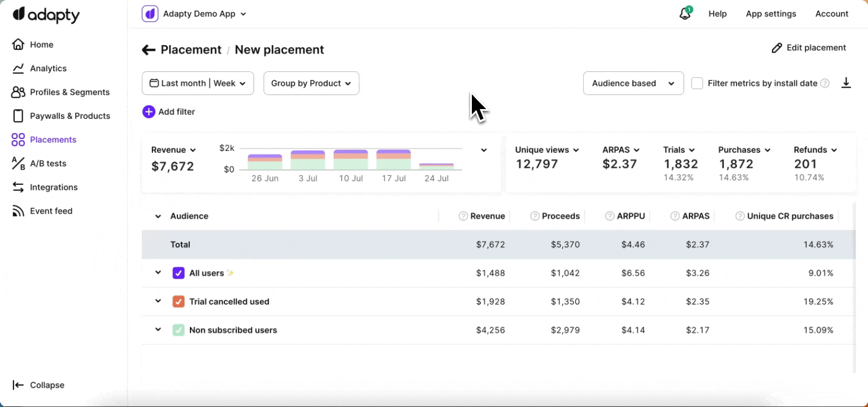Click the purple plus Add filter icon

[x=149, y=112]
